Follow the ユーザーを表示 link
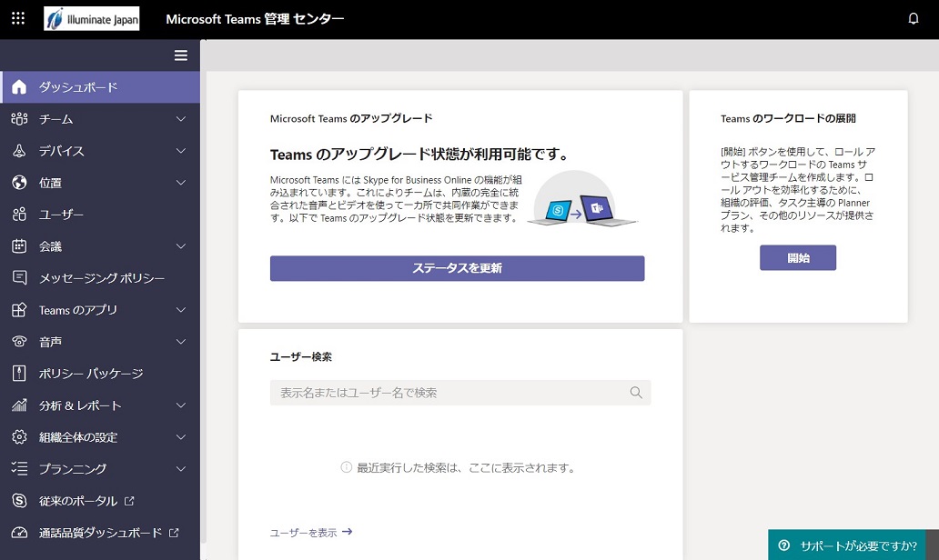 pyautogui.click(x=311, y=532)
